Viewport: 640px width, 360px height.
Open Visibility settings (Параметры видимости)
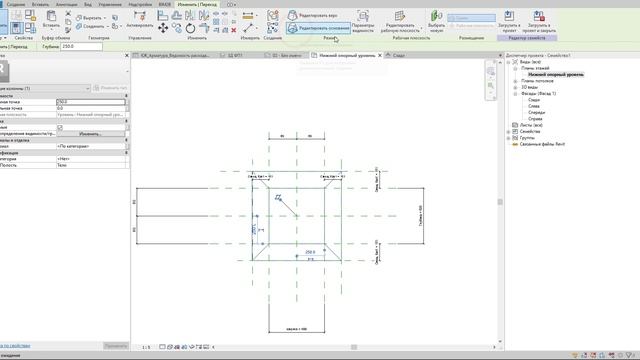coord(363,22)
